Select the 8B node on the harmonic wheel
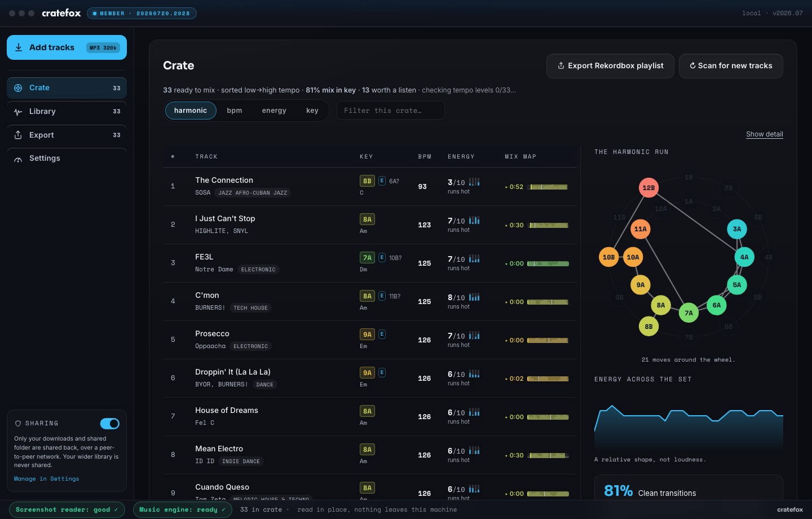Image resolution: width=812 pixels, height=519 pixels. coord(648,327)
